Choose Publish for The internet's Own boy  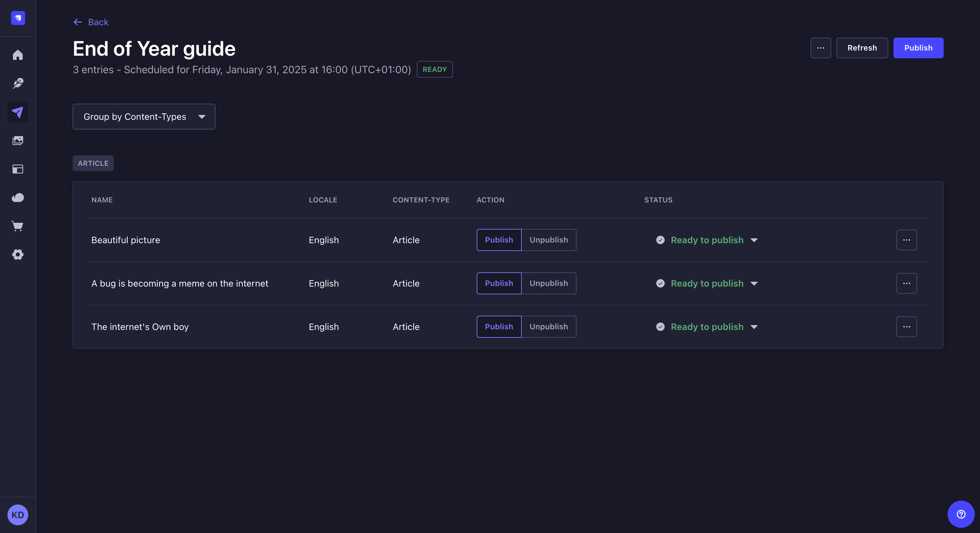pos(498,326)
